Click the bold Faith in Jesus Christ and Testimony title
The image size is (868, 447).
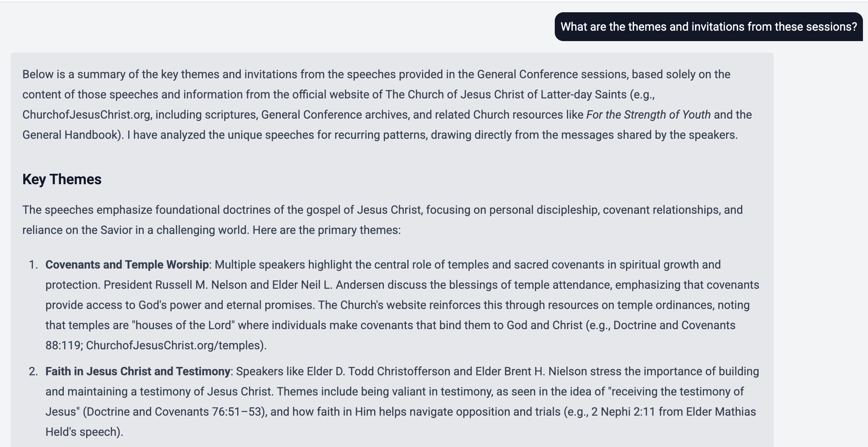coord(138,371)
